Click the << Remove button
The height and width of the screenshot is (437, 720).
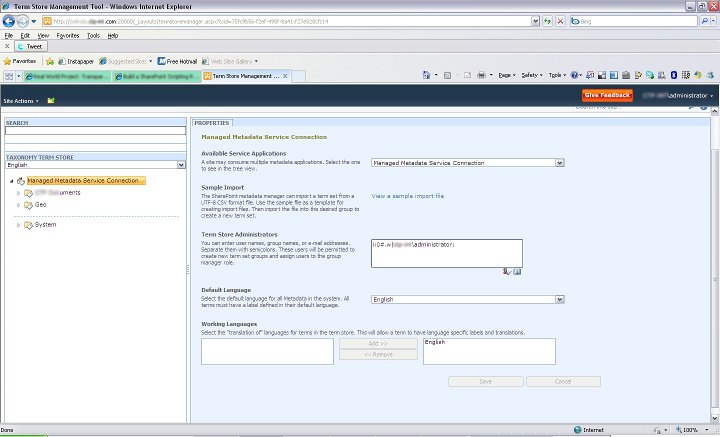[x=378, y=355]
